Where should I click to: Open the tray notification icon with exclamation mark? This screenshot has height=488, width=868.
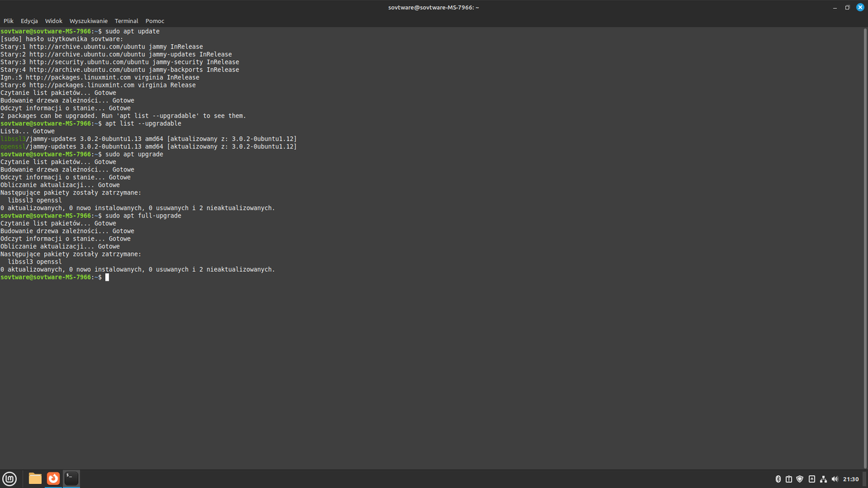[789, 479]
